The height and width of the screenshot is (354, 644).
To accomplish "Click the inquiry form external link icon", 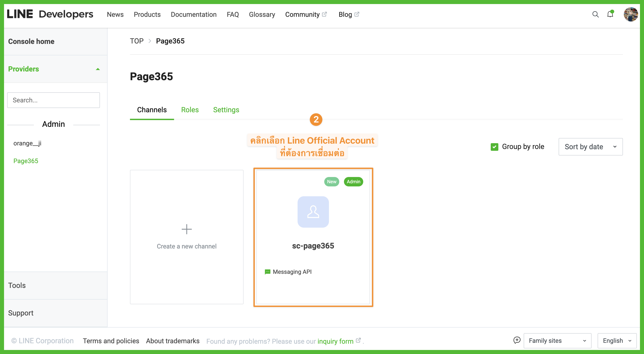I will coord(358,340).
